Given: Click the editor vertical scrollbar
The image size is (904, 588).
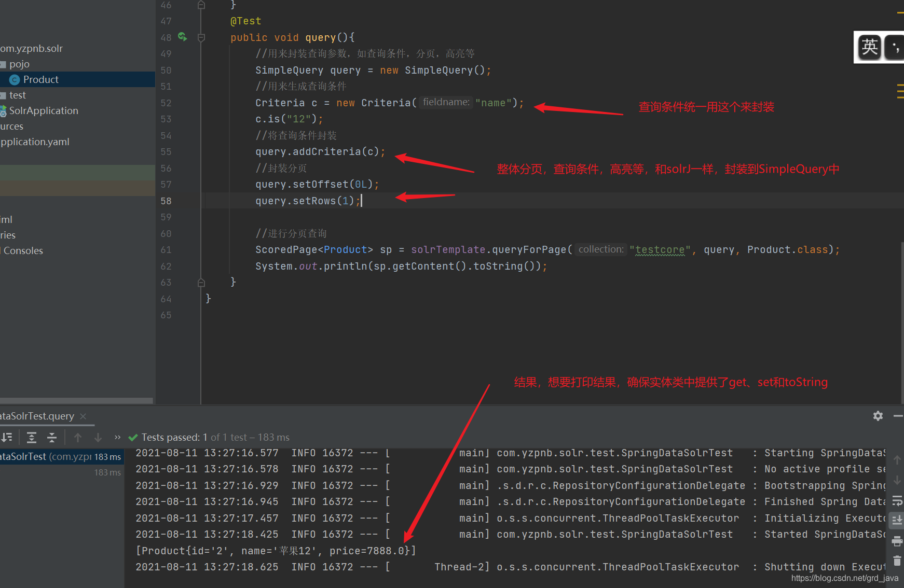Looking at the screenshot, I should (x=901, y=321).
